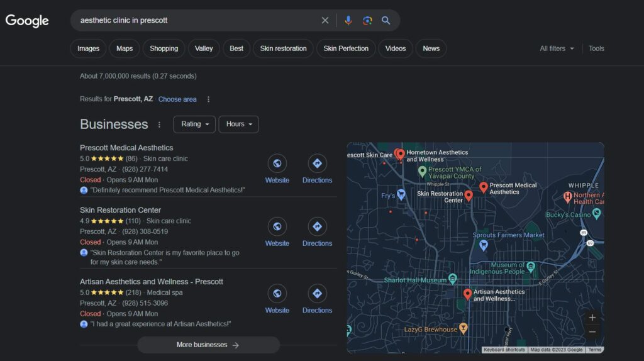The height and width of the screenshot is (361, 644).
Task: Select the Best filter chip
Action: pyautogui.click(x=236, y=48)
